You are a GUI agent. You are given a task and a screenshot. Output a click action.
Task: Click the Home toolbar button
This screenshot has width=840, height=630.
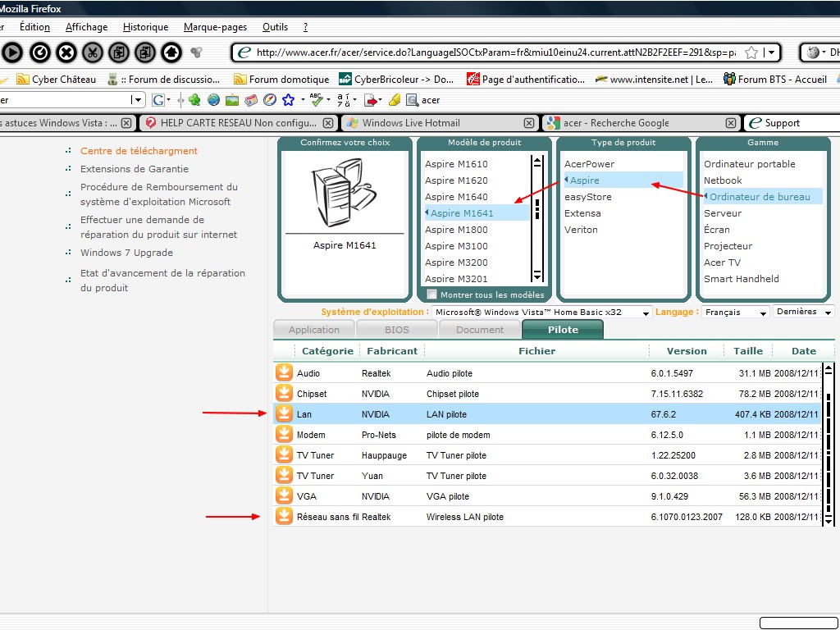(171, 52)
